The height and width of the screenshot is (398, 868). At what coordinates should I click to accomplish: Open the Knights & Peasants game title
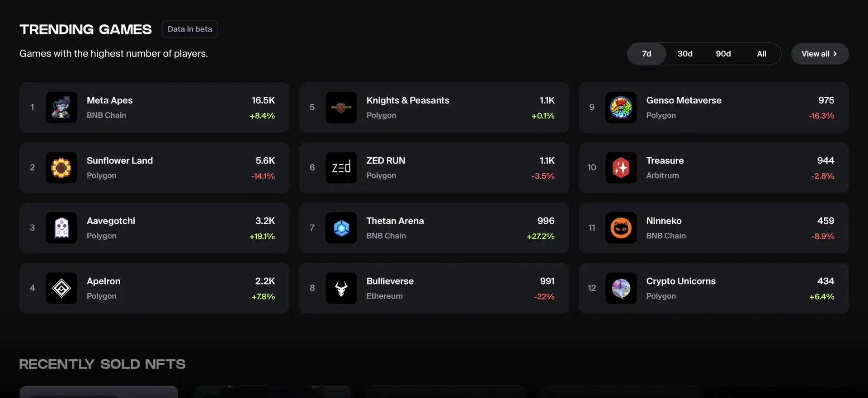[x=408, y=100]
